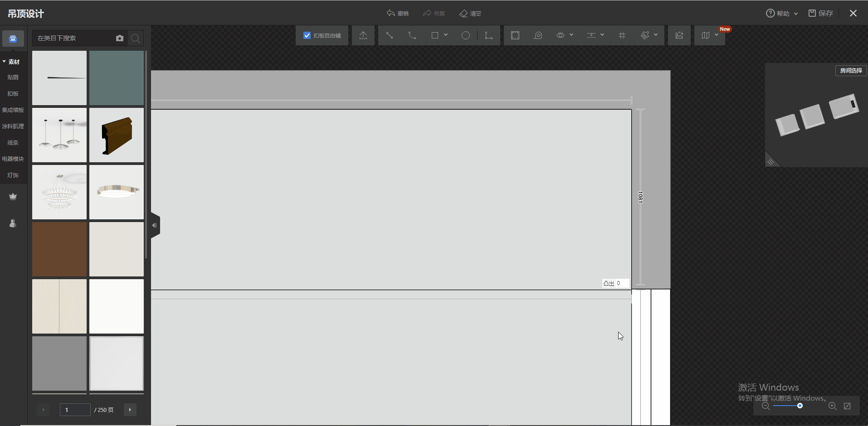The height and width of the screenshot is (426, 868).
Task: Select the arc drawing tool
Action: (412, 35)
